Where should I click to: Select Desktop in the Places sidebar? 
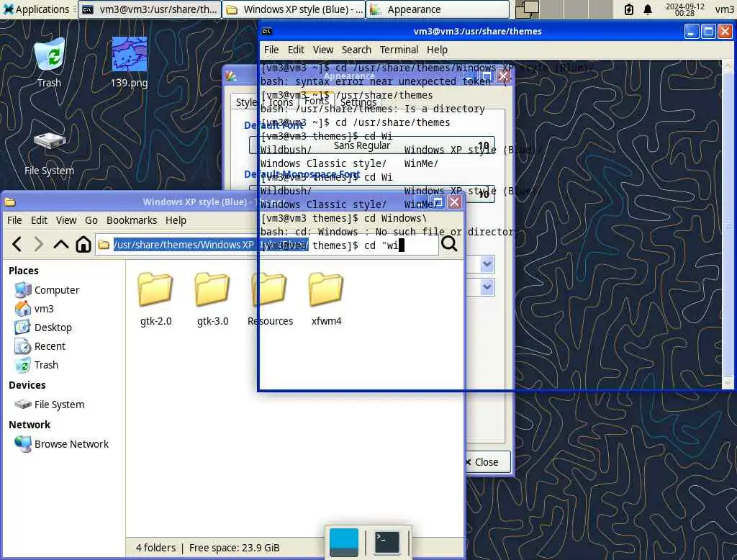pos(43,328)
